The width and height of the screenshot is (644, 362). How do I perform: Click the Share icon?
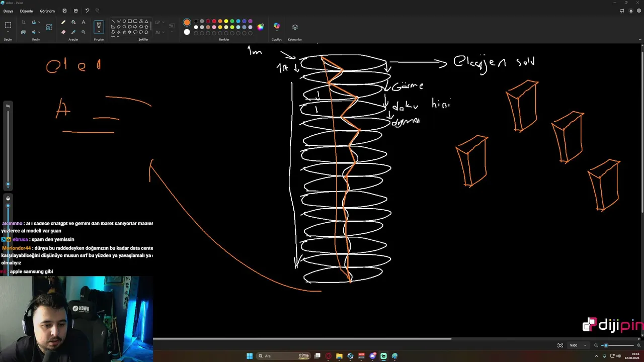tap(76, 11)
